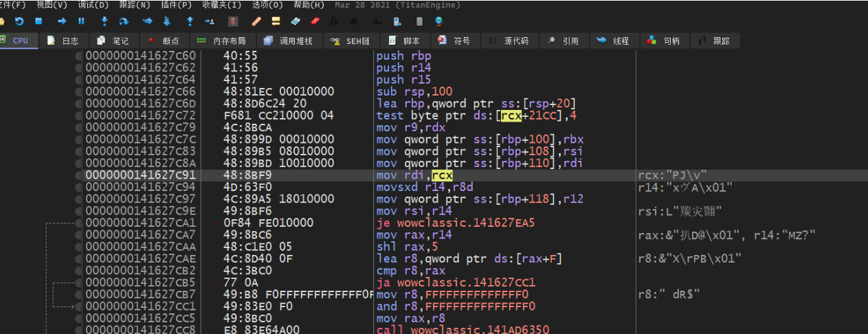Click address text 0000000141627CAE
Screen dimensions: 868x334
click(140, 258)
